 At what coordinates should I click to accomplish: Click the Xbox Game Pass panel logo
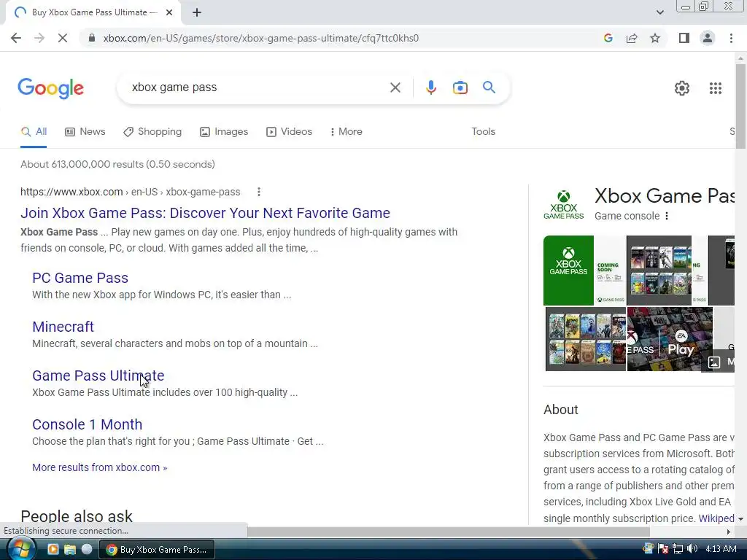coord(564,205)
